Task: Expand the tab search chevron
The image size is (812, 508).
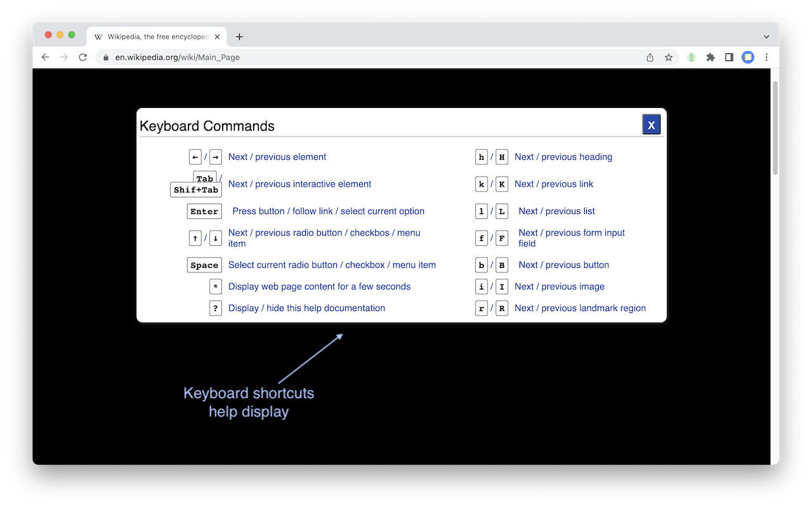Action: point(766,37)
